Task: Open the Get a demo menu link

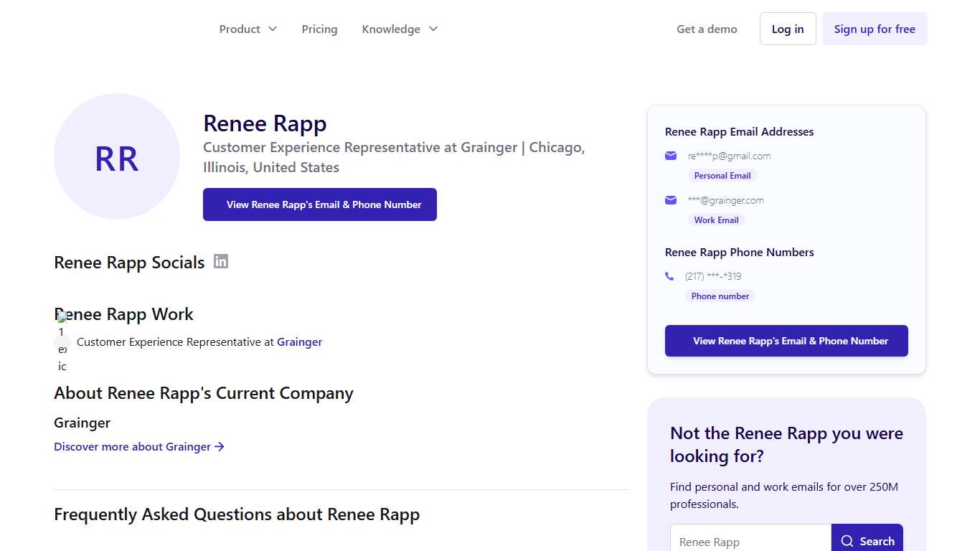Action: coord(707,29)
